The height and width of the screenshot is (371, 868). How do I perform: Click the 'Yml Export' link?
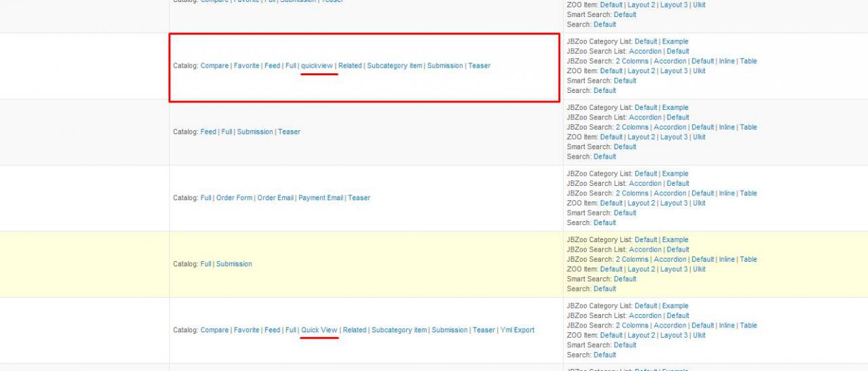[517, 330]
